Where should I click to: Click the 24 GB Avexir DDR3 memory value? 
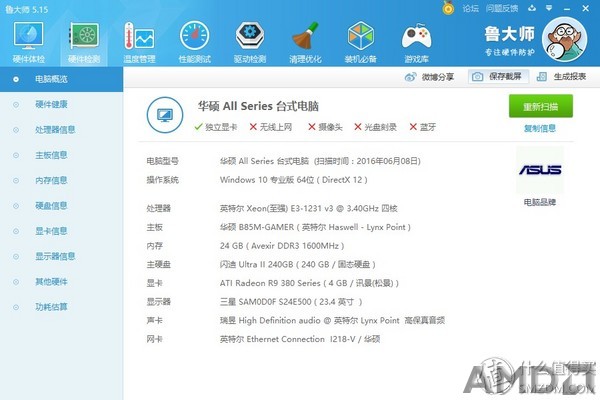pyautogui.click(x=282, y=246)
